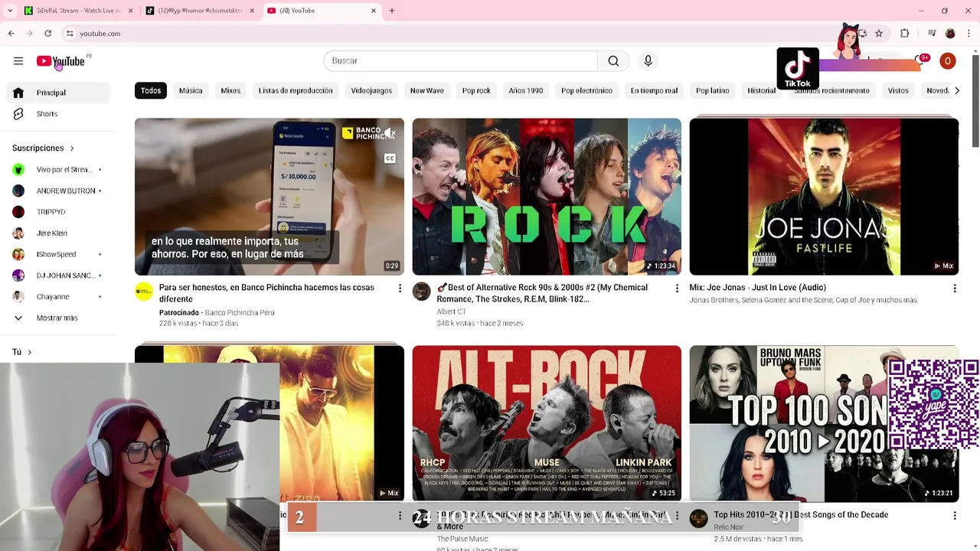Start voice search with the microphone icon
The image size is (980, 551).
click(648, 61)
